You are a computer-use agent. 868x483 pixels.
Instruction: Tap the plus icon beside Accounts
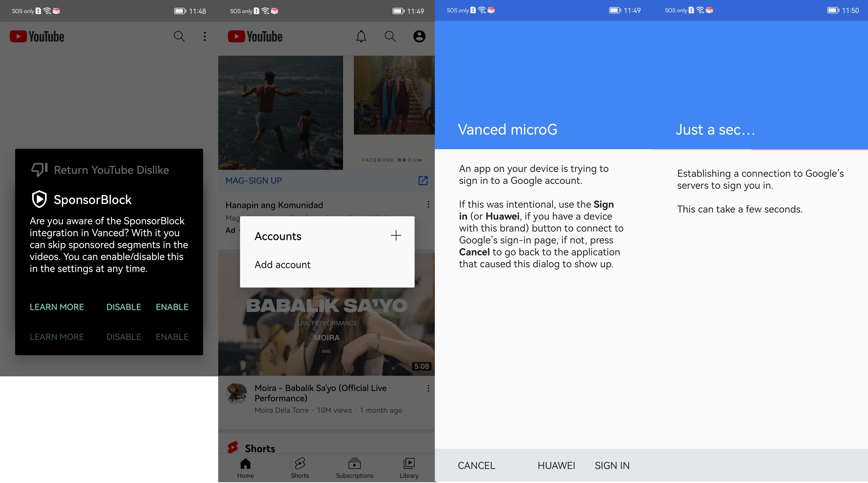396,235
